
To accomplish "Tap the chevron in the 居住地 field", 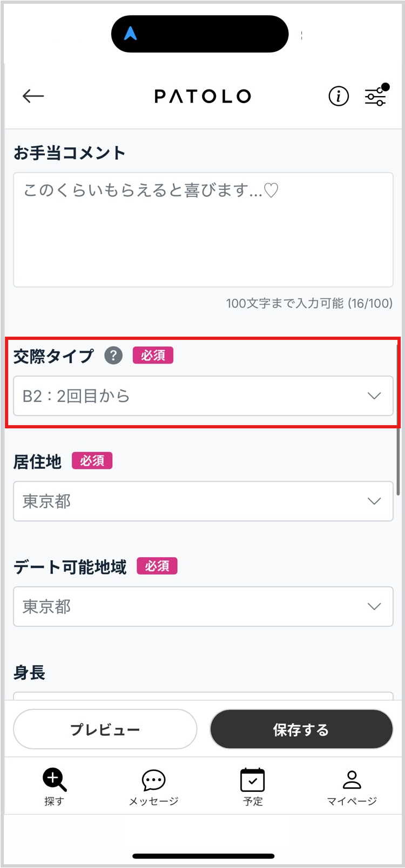I will (x=374, y=501).
